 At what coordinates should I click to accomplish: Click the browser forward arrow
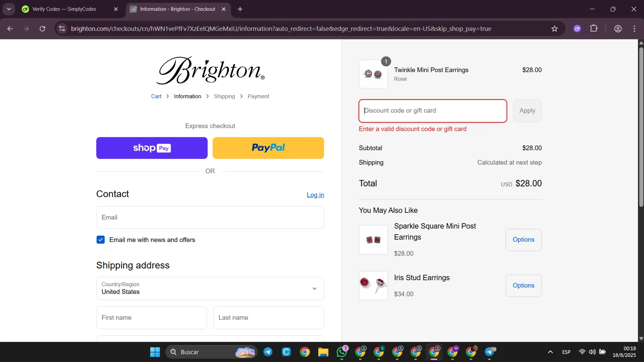pyautogui.click(x=26, y=29)
